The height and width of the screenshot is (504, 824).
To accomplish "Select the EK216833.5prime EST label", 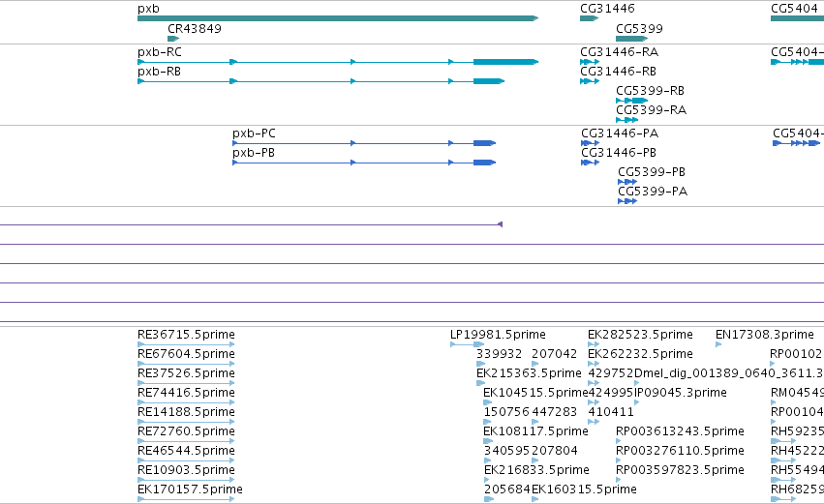I will (536, 470).
